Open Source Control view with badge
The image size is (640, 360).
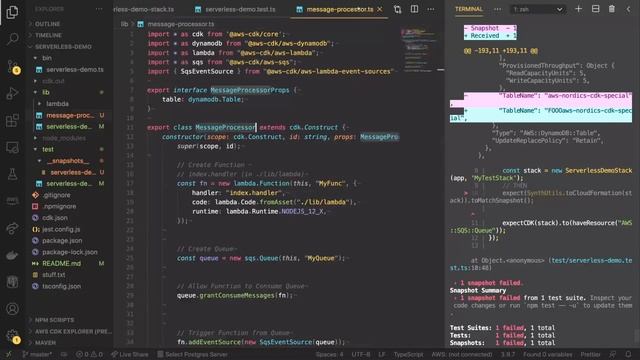coord(13,67)
